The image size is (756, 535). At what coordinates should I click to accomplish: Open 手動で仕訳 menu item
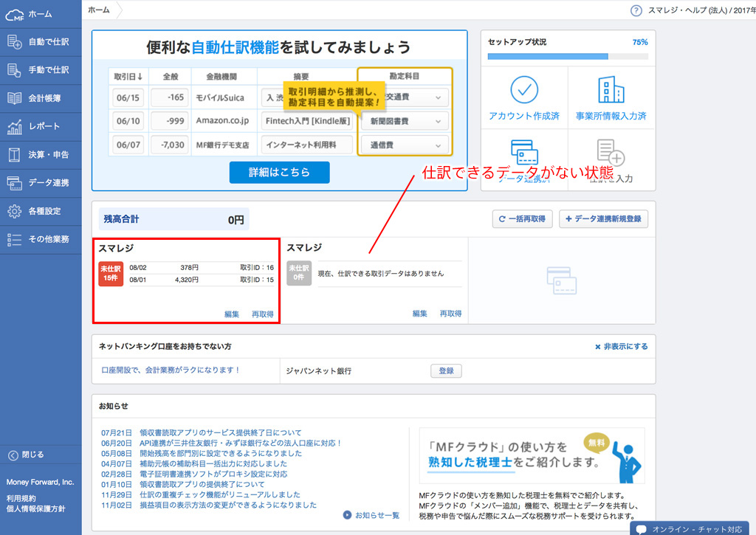click(41, 70)
